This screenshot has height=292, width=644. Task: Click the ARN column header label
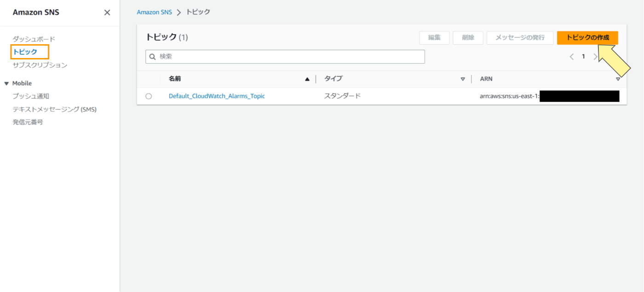486,79
